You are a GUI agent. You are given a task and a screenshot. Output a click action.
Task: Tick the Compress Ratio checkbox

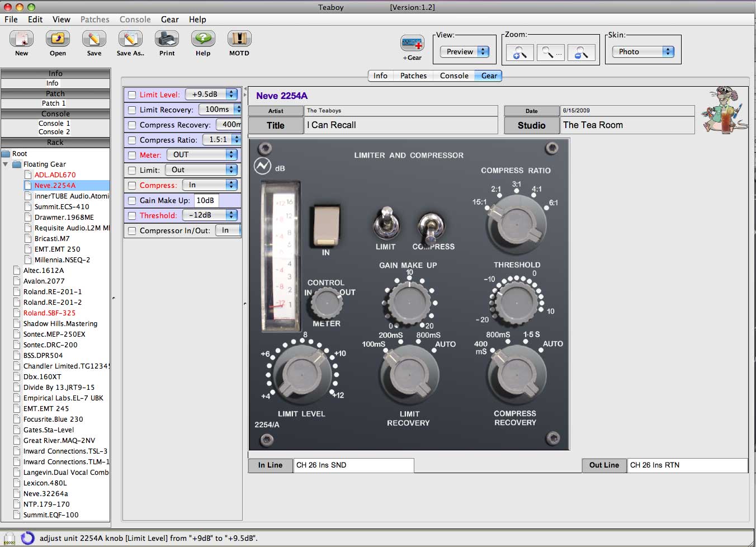pos(132,140)
